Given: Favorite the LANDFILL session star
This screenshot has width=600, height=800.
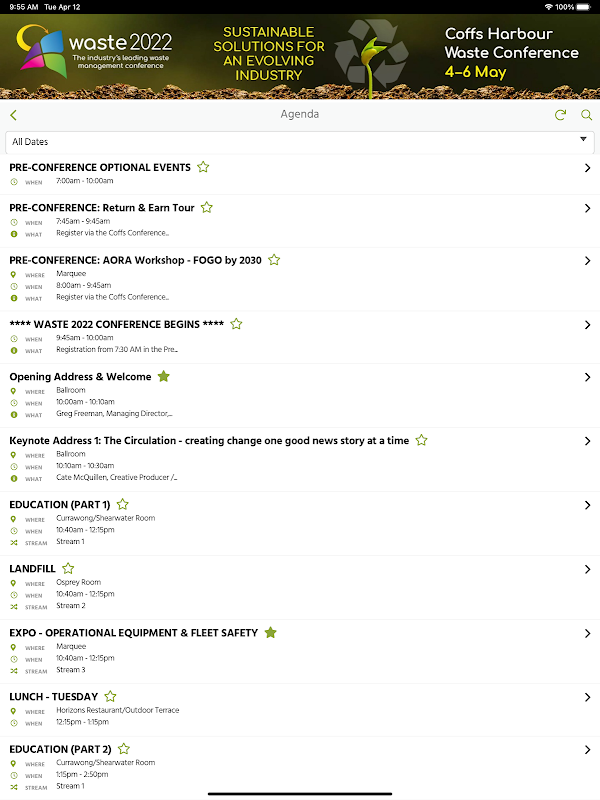Looking at the screenshot, I should (x=68, y=568).
